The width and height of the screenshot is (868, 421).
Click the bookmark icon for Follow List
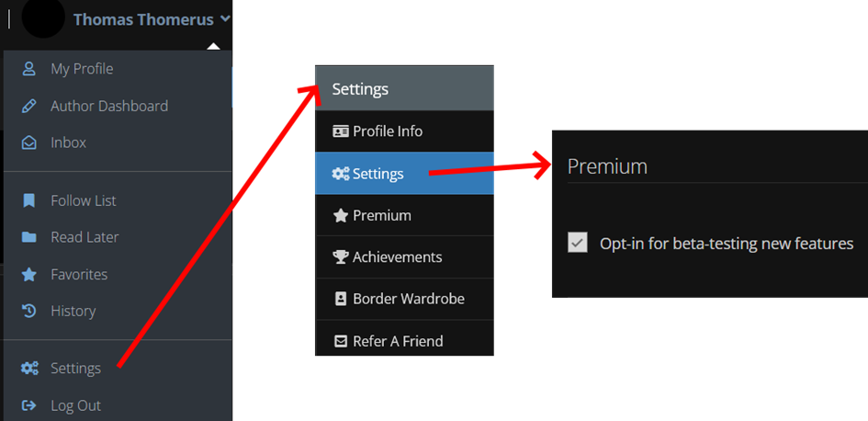pyautogui.click(x=28, y=200)
